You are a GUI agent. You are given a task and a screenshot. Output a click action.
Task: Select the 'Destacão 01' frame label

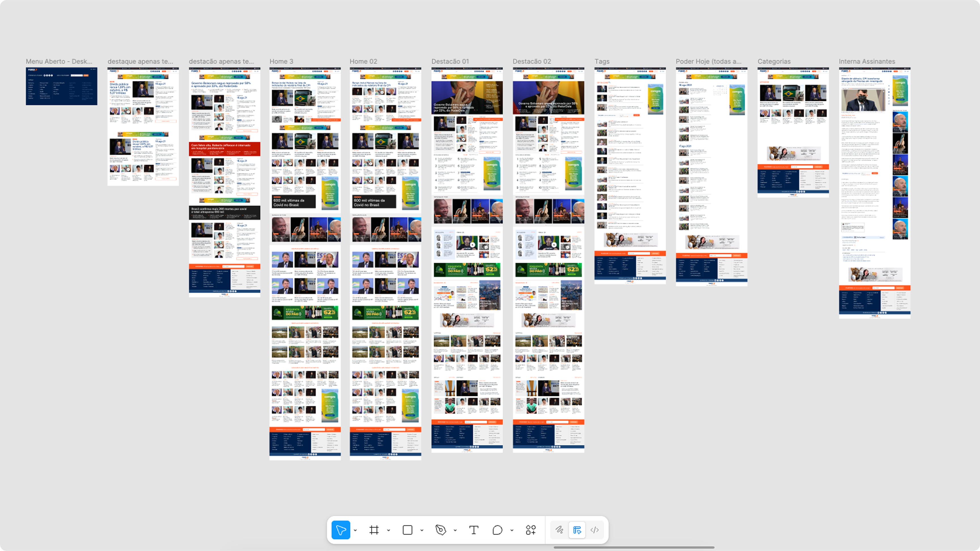pyautogui.click(x=450, y=61)
